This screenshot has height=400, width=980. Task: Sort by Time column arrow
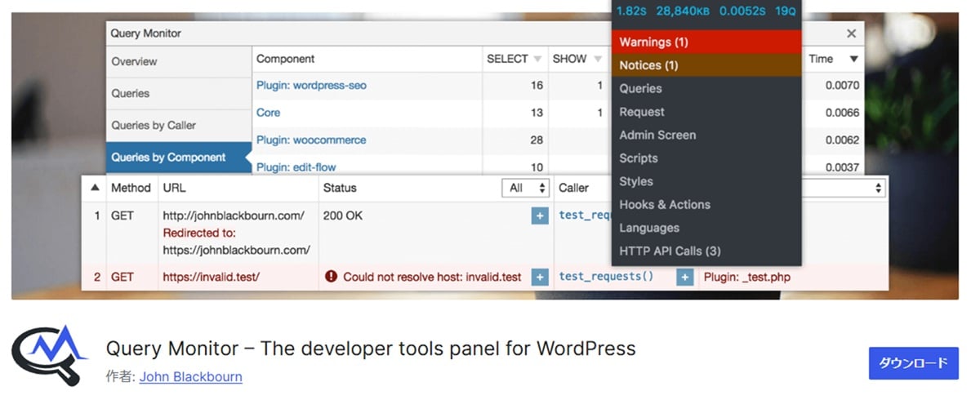(853, 59)
